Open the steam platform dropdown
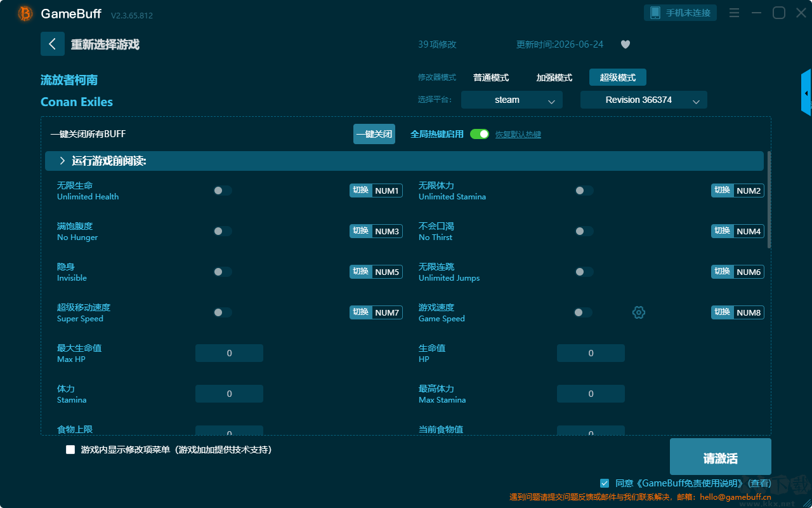 512,100
